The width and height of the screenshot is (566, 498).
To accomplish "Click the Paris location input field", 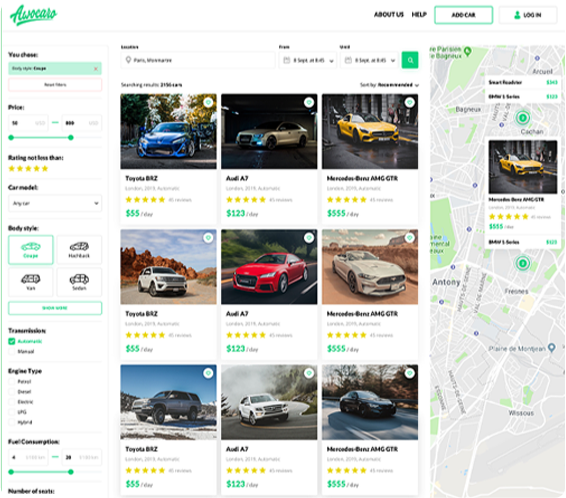I will pos(198,60).
